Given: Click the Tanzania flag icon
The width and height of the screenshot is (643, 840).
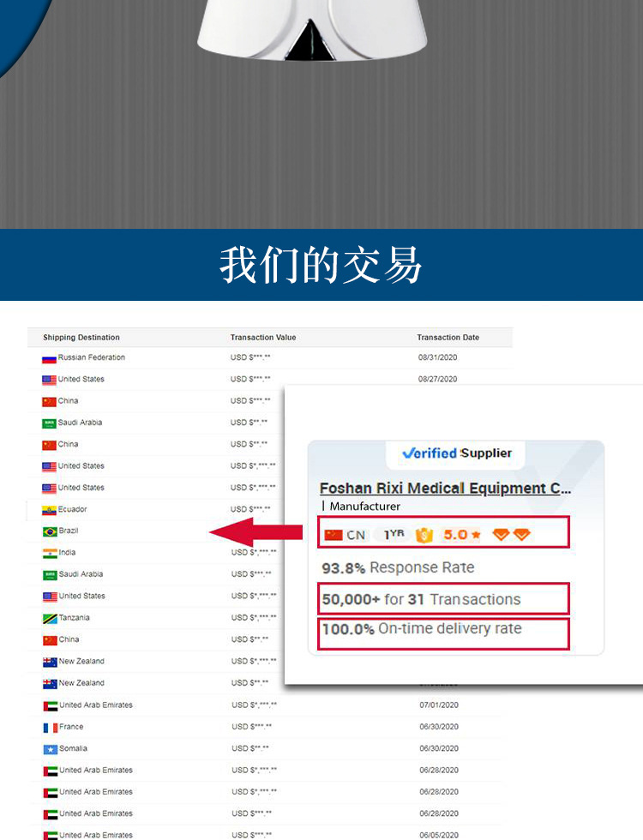Looking at the screenshot, I should tap(50, 619).
